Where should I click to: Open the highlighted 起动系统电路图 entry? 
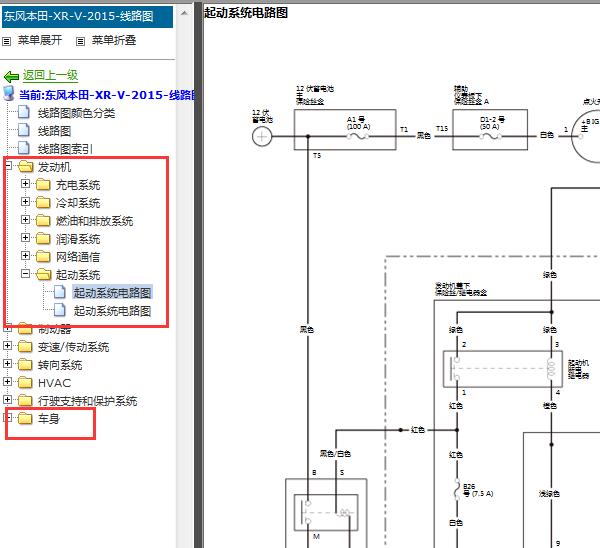(x=112, y=292)
